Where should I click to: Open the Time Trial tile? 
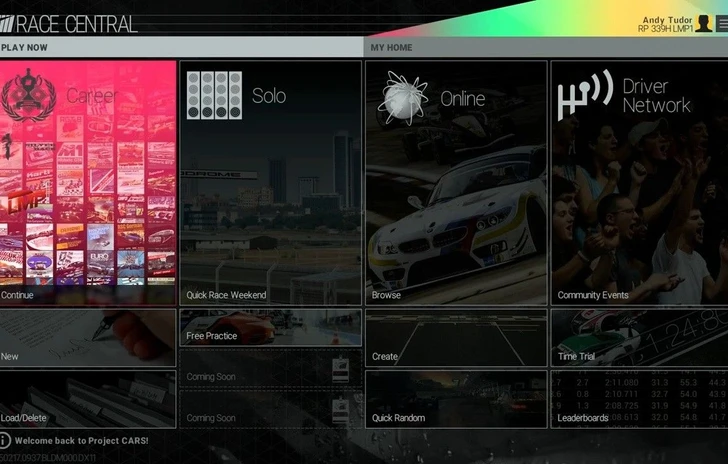(x=639, y=338)
